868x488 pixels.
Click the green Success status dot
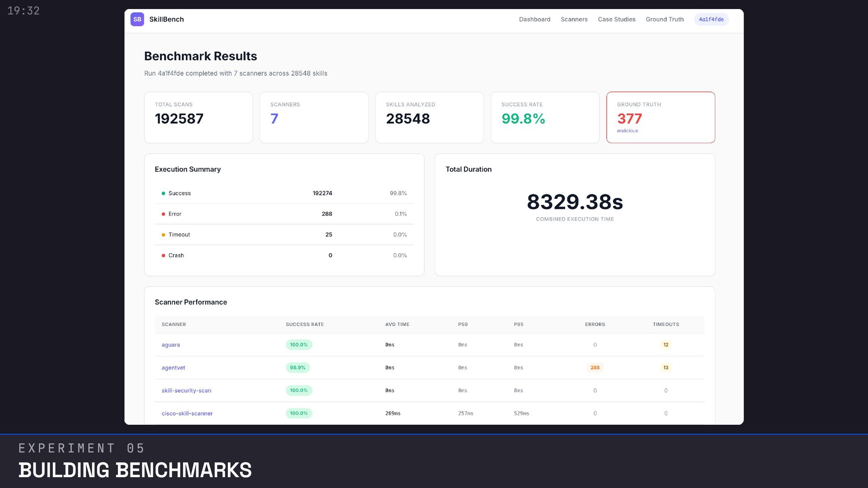click(x=163, y=193)
